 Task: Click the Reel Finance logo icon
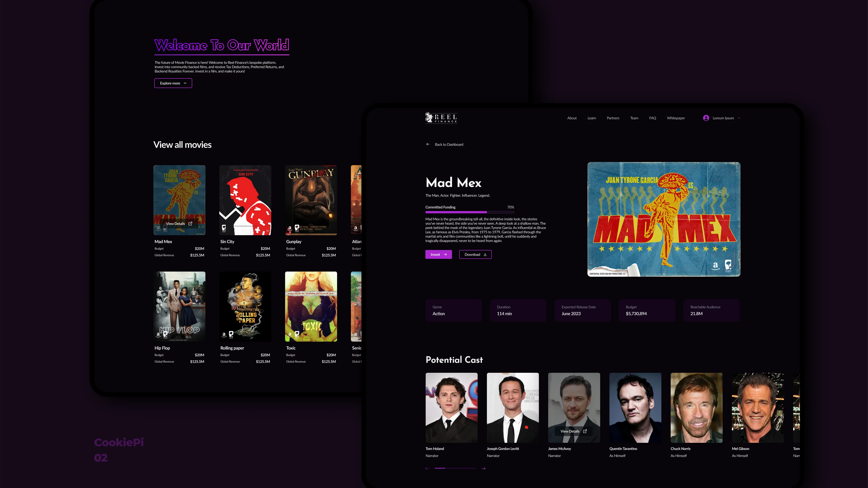(429, 117)
